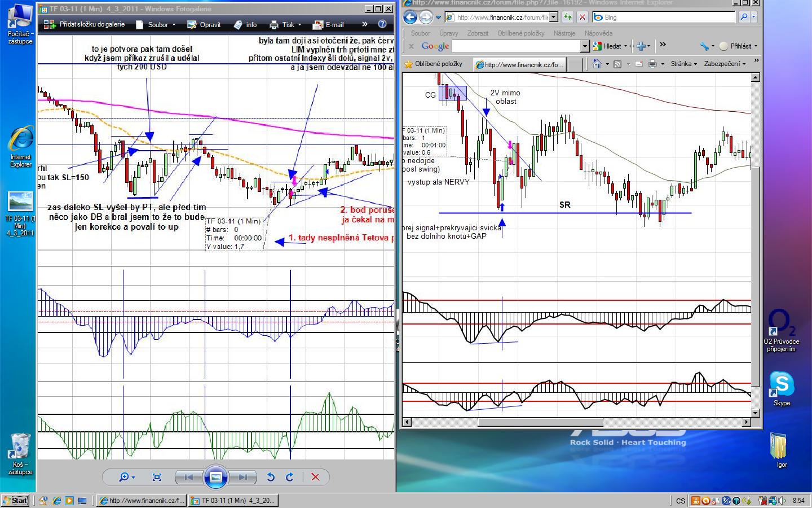
Task: Fit the photo to the window
Action: (157, 477)
